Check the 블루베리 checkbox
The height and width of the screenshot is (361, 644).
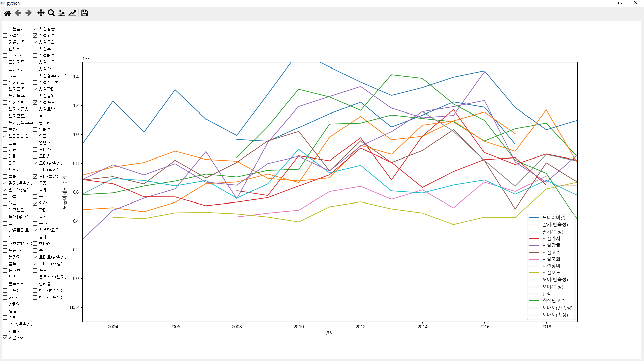pyautogui.click(x=5, y=284)
